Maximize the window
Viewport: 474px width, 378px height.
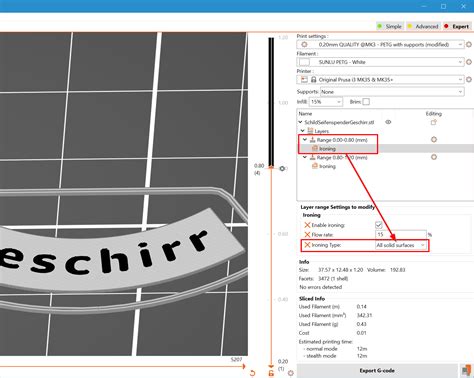pyautogui.click(x=443, y=6)
